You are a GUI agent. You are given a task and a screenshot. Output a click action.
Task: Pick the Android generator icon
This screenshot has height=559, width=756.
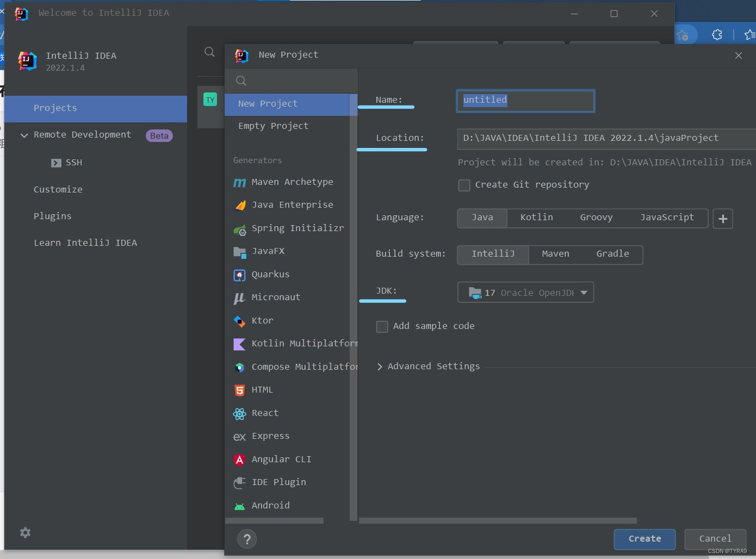pos(239,506)
